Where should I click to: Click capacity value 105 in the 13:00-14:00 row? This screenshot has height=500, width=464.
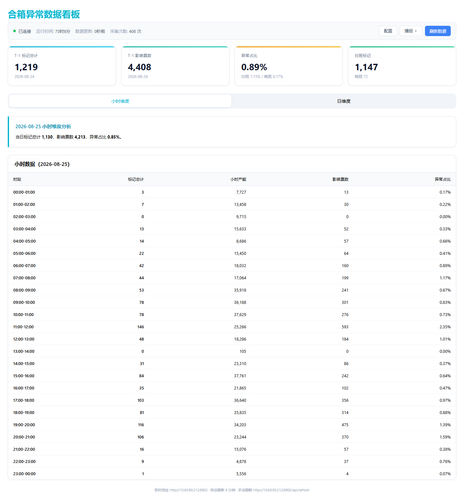point(243,351)
